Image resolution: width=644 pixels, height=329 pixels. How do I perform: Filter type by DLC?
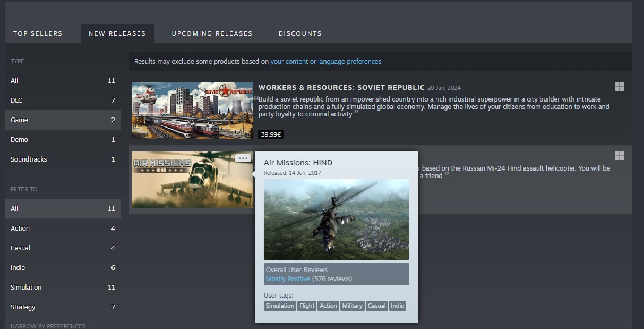63,100
